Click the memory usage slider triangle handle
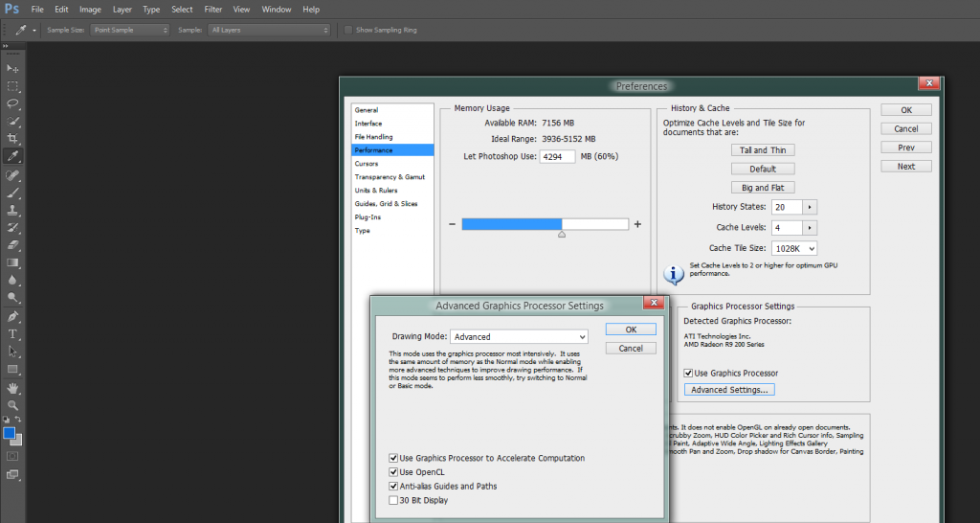Viewport: 980px width, 523px height. [561, 235]
